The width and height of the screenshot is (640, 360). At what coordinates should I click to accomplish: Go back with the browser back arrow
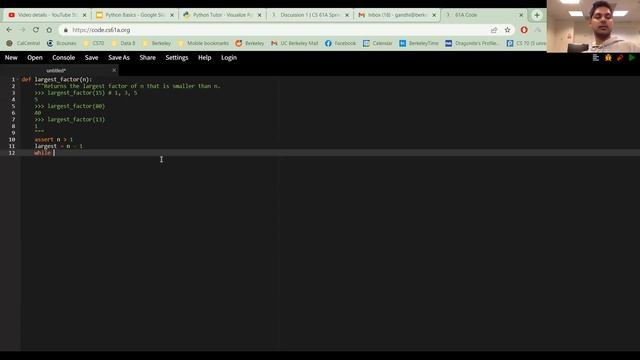tap(9, 30)
